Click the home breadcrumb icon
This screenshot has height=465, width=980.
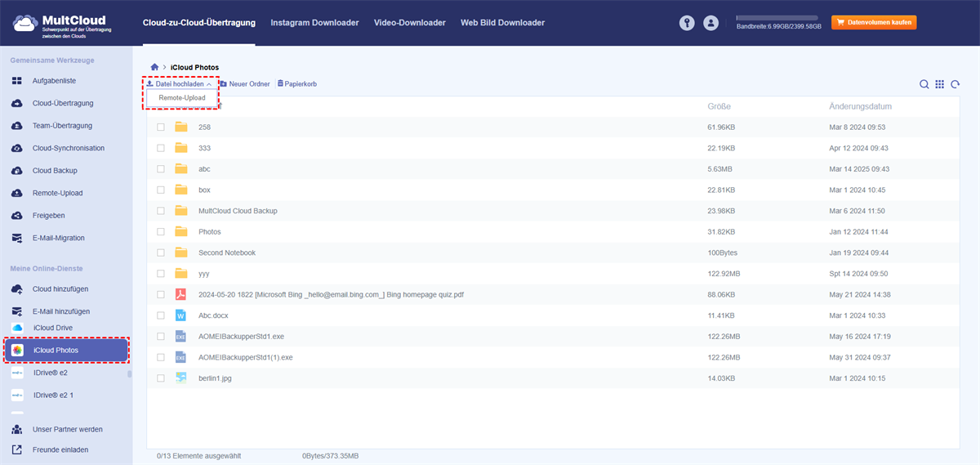click(x=154, y=67)
